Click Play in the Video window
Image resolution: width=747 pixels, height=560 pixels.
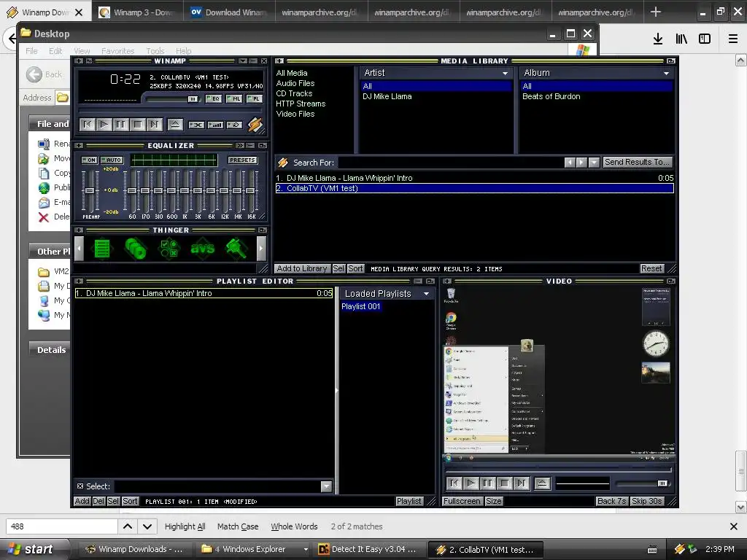pos(471,483)
